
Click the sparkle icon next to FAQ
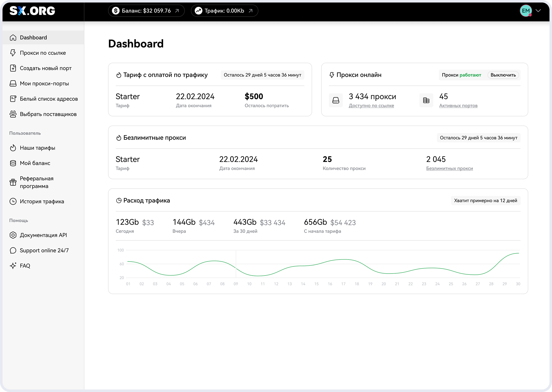click(13, 266)
